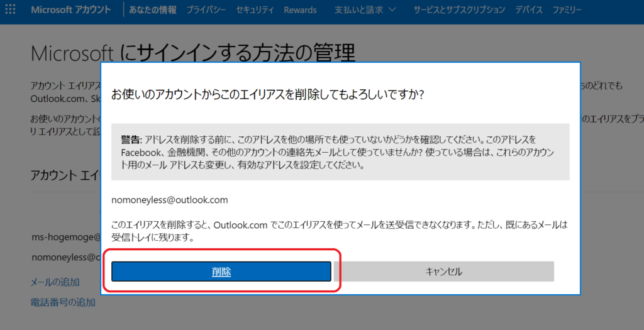The image size is (644, 330).
Task: Click the ms-hogemoge alias row behind dialog
Action: [x=66, y=237]
